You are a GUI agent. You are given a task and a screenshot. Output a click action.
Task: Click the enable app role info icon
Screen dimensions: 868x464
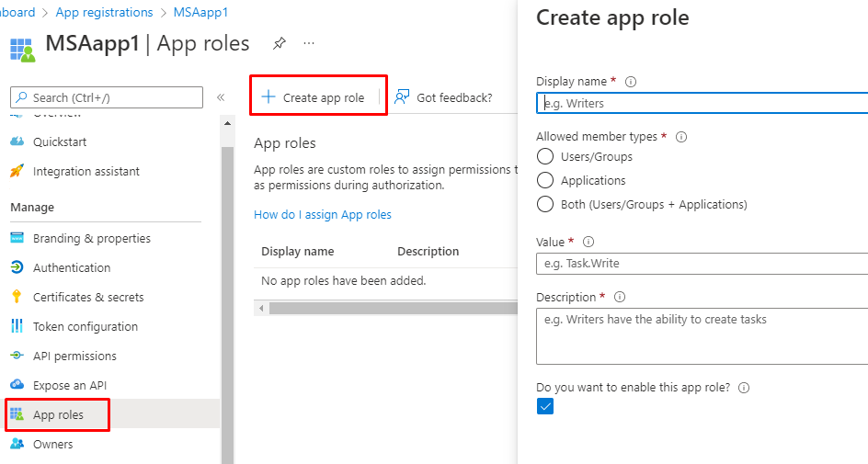(x=744, y=388)
